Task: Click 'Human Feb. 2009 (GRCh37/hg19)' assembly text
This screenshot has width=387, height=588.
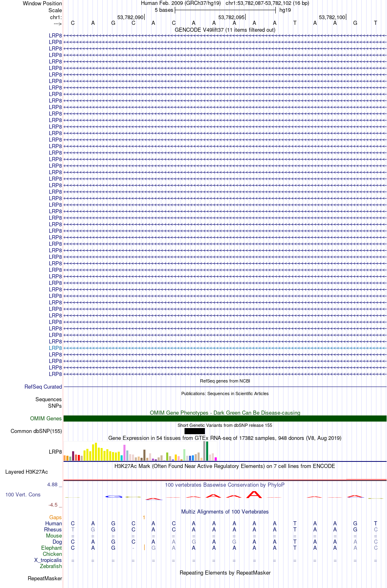Action: [x=181, y=3]
